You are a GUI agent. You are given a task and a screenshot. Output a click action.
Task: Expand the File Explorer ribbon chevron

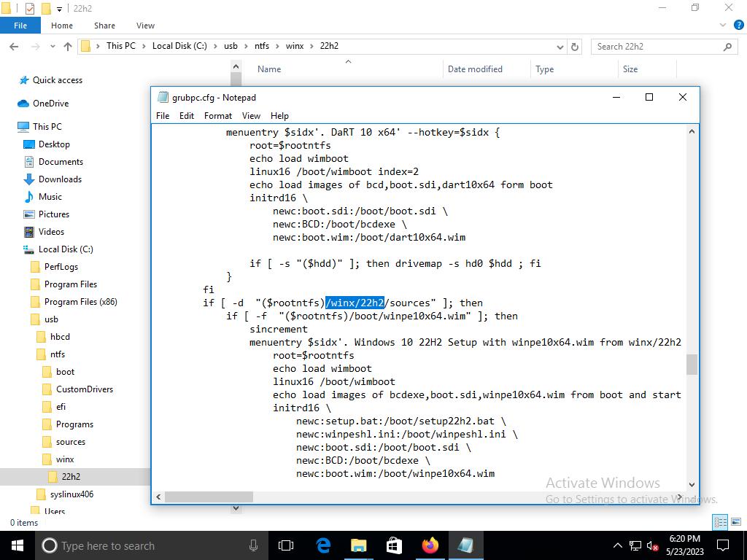(x=724, y=25)
